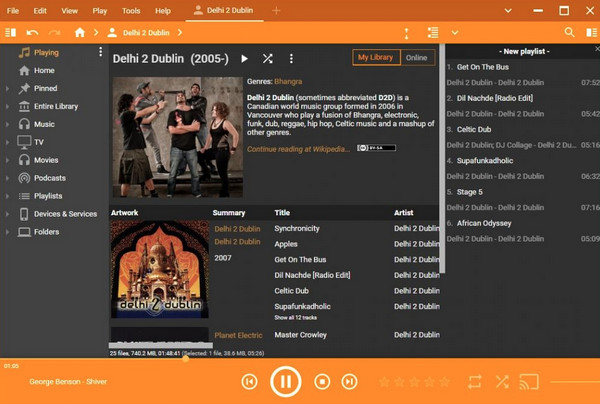Click the Bhangra genre link
The image size is (600, 404).
[288, 80]
